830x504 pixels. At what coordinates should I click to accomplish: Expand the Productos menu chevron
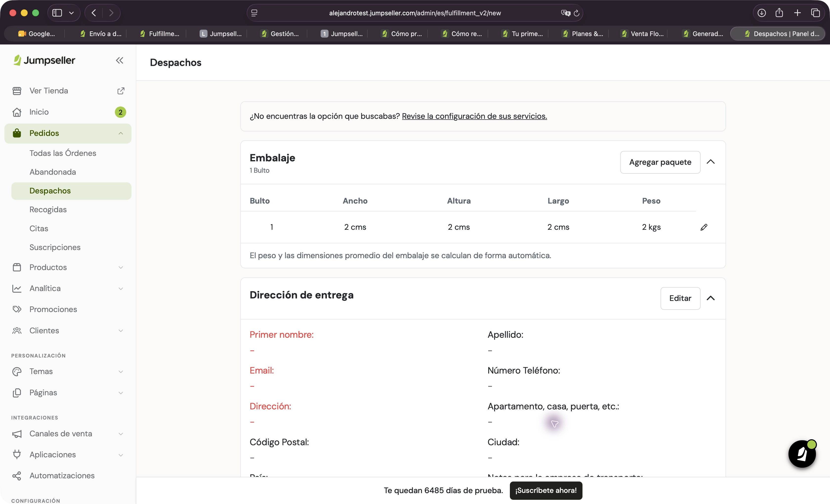pos(121,268)
